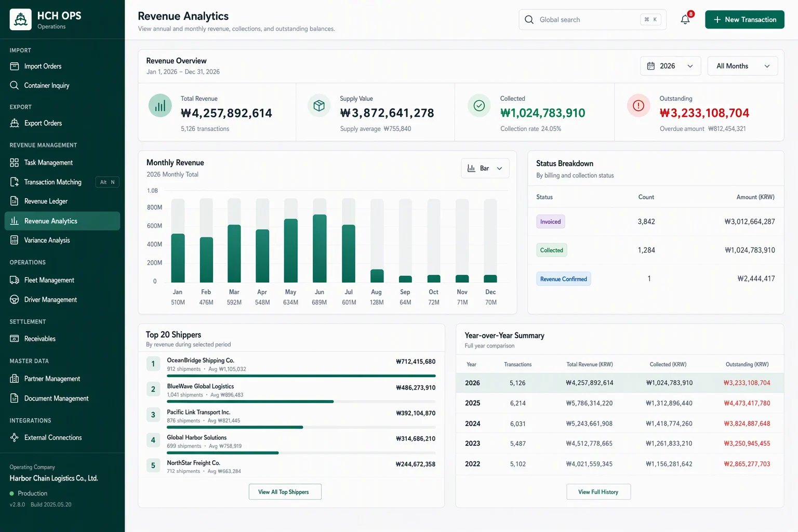Click the Supply Value box icon
Viewport: 798px width, 532px height.
(x=319, y=105)
